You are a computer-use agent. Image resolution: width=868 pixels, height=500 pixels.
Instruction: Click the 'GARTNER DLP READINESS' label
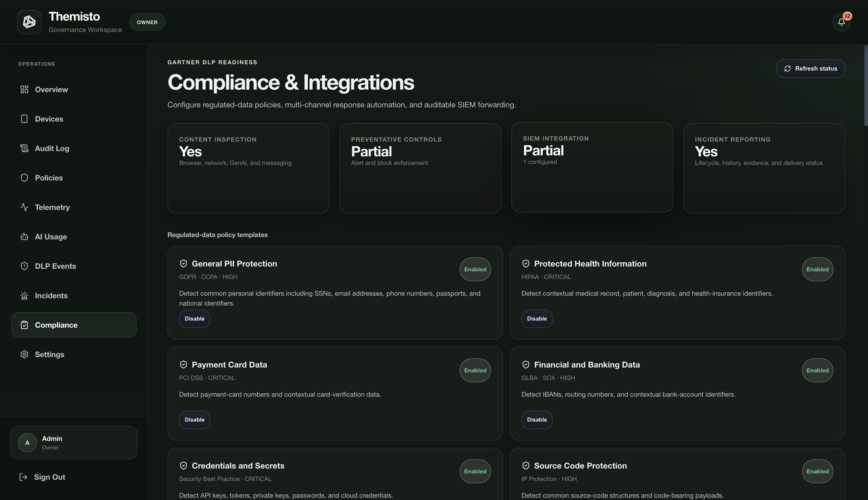pyautogui.click(x=212, y=62)
